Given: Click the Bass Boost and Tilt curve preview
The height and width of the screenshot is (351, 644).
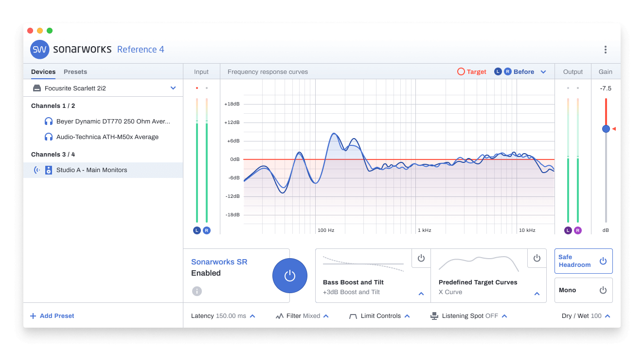Looking at the screenshot, I should coord(363,263).
